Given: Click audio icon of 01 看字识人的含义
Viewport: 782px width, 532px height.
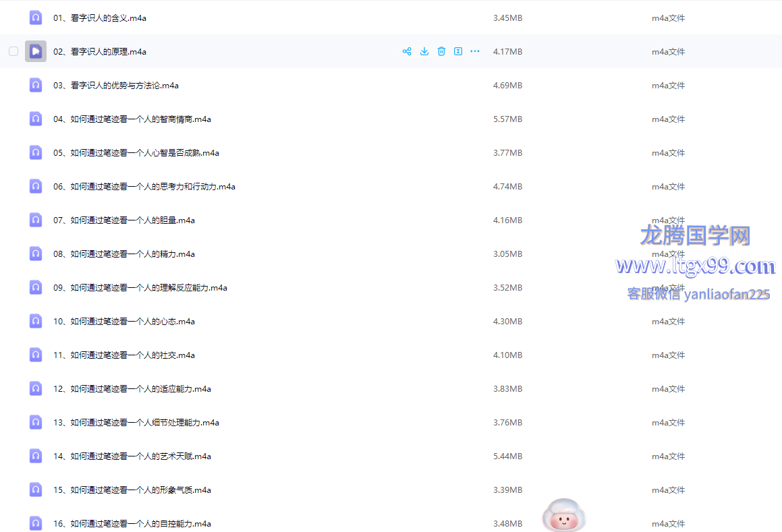Looking at the screenshot, I should click(36, 18).
